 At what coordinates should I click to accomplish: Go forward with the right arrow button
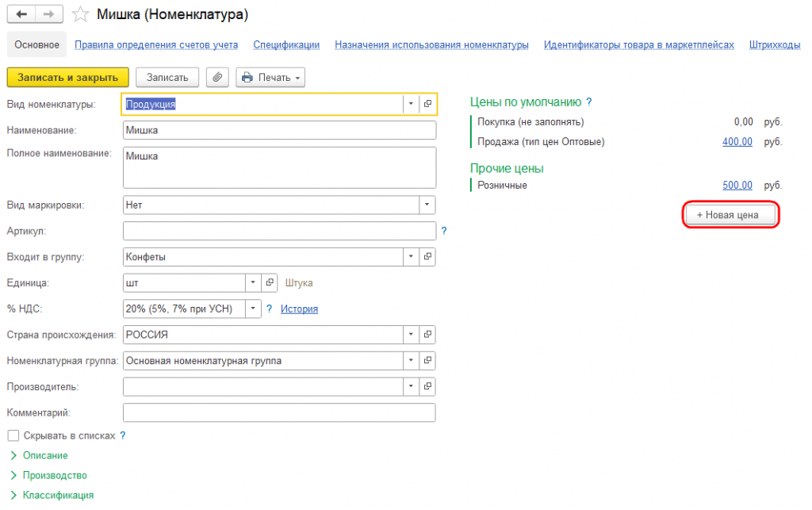(49, 14)
